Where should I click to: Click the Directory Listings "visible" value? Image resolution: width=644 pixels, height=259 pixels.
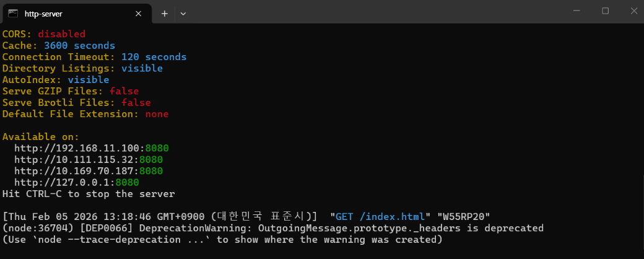pos(142,68)
